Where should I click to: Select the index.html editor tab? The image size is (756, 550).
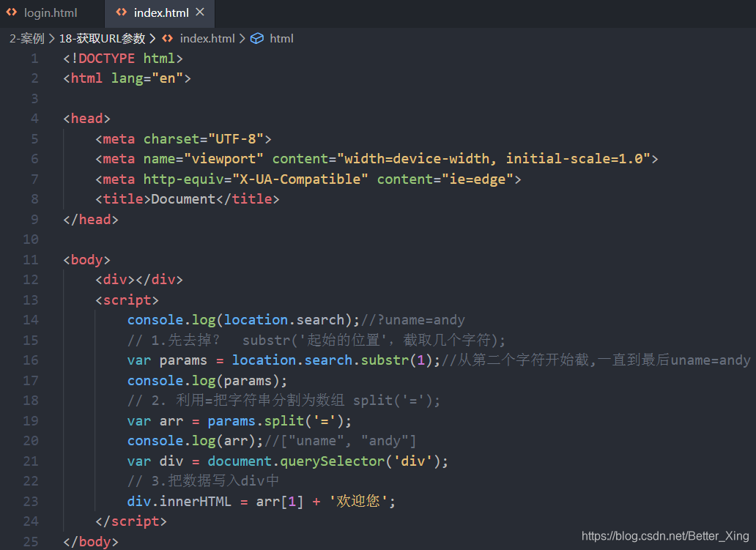(161, 13)
